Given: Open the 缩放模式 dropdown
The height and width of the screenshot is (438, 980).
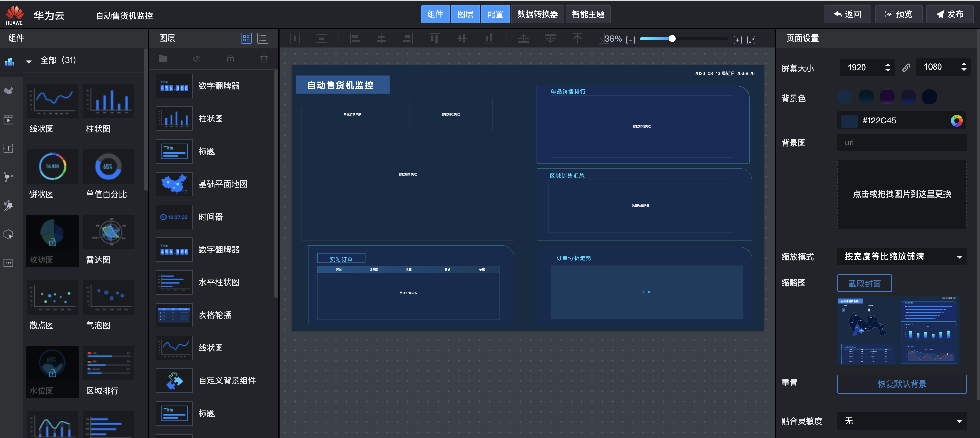Looking at the screenshot, I should (902, 257).
